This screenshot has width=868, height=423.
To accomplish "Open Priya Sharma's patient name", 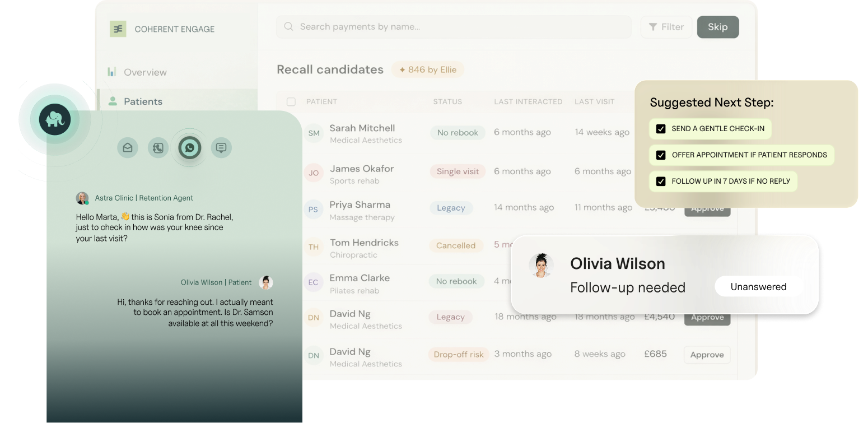I will (x=360, y=205).
